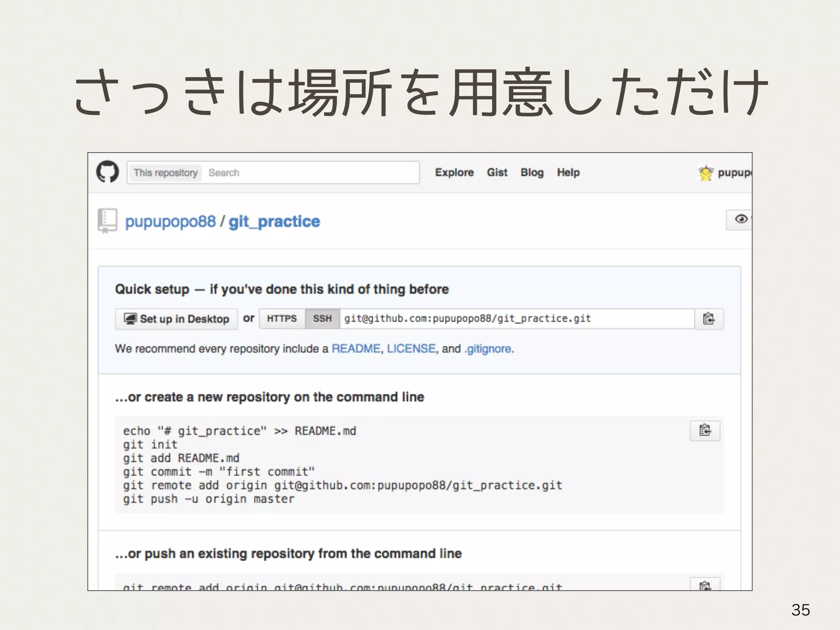Screen dimensions: 840x630
Task: Open the Help navigation link
Action: tap(568, 173)
